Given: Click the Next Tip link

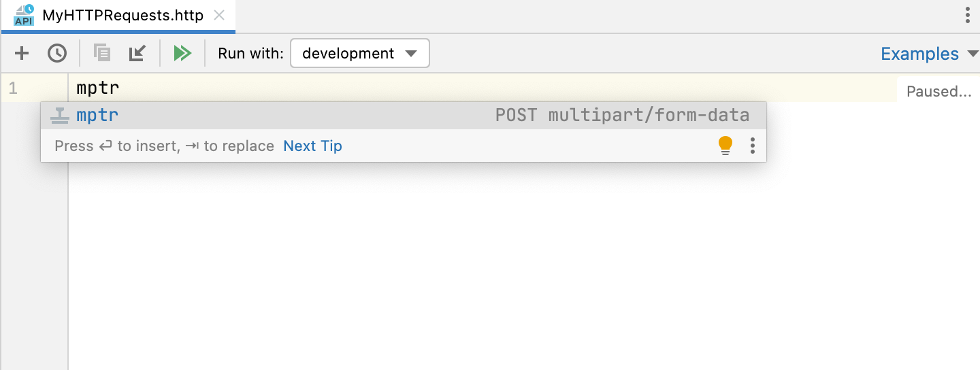Looking at the screenshot, I should point(312,146).
